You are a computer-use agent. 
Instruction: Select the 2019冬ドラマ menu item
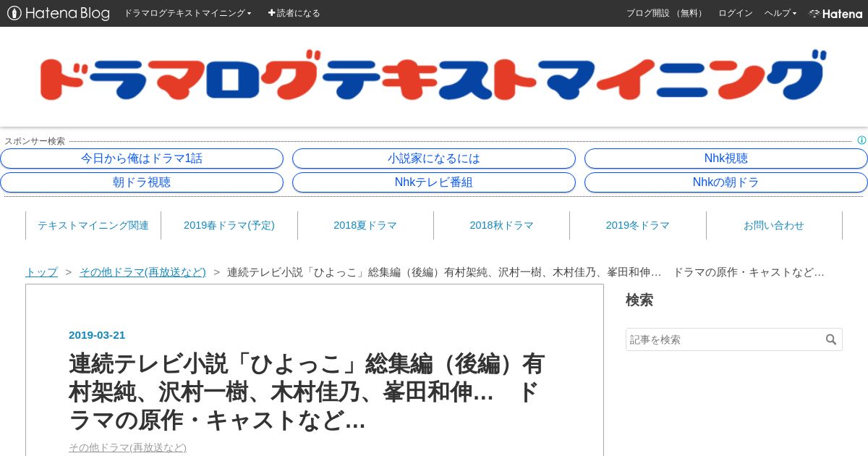tap(638, 225)
